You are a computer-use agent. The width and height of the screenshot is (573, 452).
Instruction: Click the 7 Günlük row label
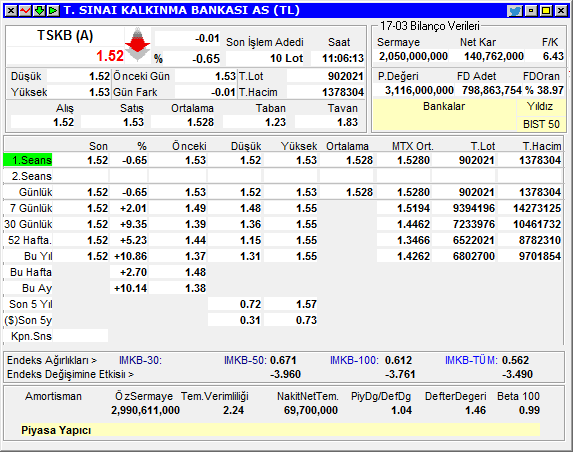click(x=31, y=208)
